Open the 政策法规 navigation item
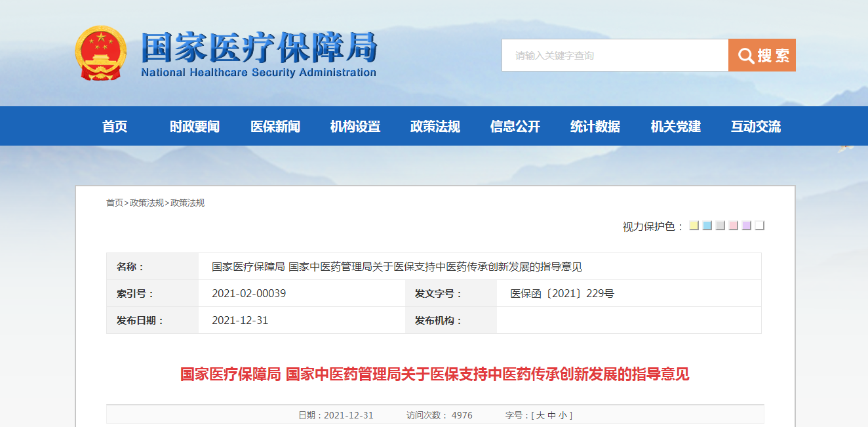Screen dimensions: 868x427 tap(435, 127)
